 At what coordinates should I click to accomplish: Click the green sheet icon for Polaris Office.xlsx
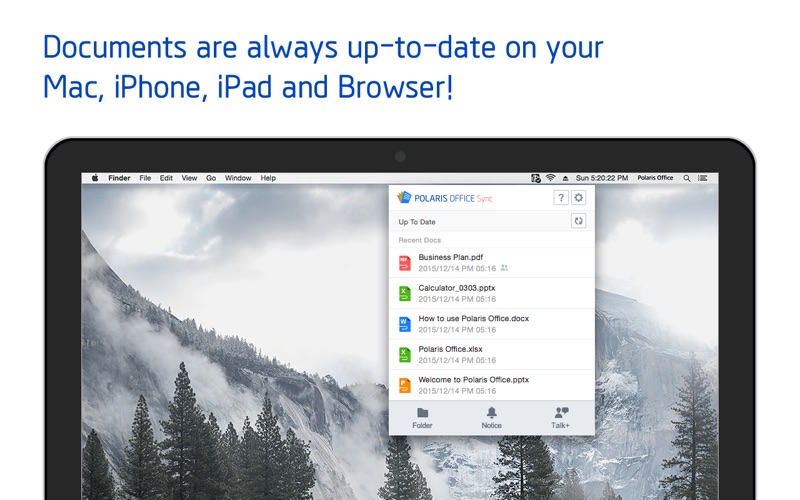(405, 355)
